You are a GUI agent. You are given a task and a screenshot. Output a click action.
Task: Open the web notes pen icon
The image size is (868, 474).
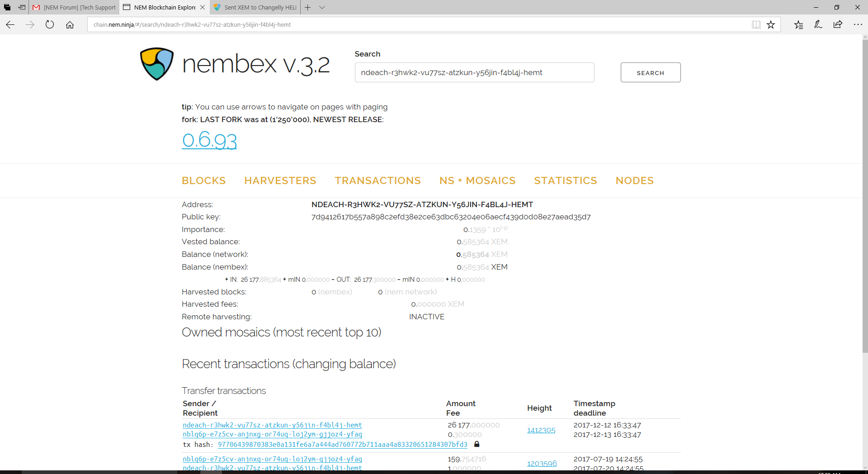tap(818, 25)
